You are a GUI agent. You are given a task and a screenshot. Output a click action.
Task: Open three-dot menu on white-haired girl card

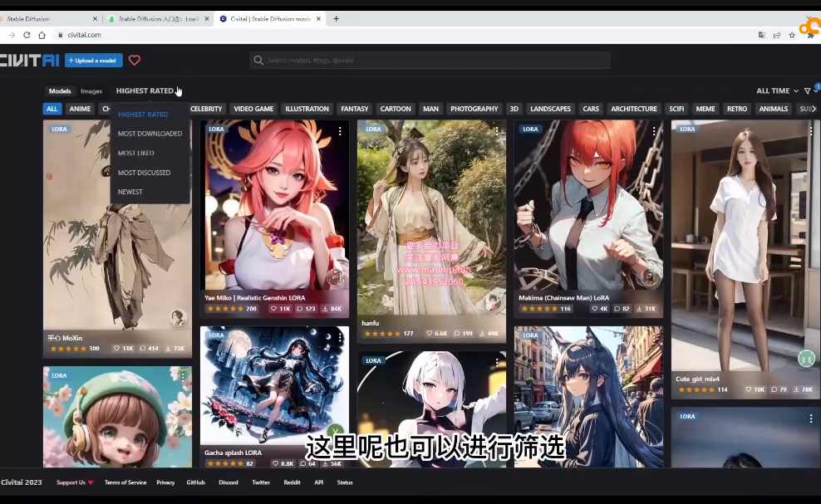497,362
